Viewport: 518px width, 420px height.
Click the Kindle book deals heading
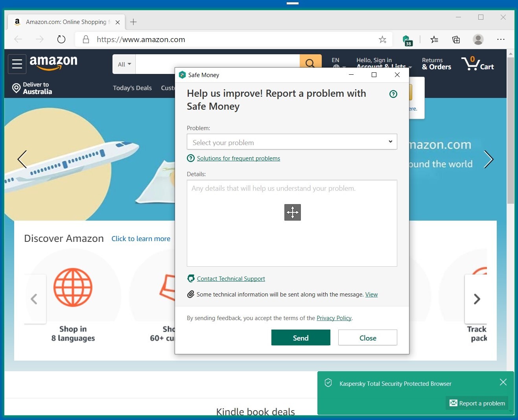click(256, 411)
